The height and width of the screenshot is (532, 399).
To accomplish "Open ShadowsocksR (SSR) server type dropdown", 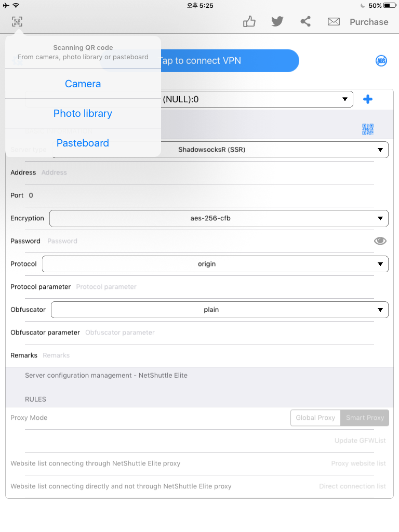I will pos(220,150).
